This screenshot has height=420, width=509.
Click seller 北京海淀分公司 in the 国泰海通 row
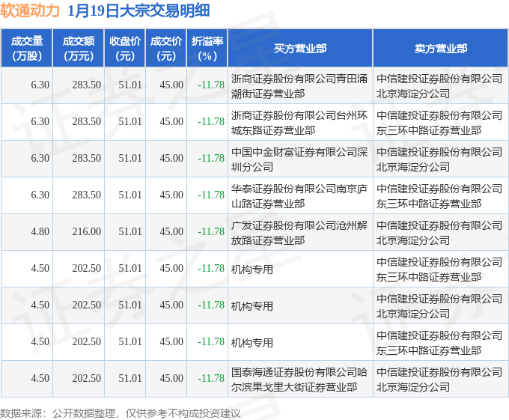tap(439, 380)
